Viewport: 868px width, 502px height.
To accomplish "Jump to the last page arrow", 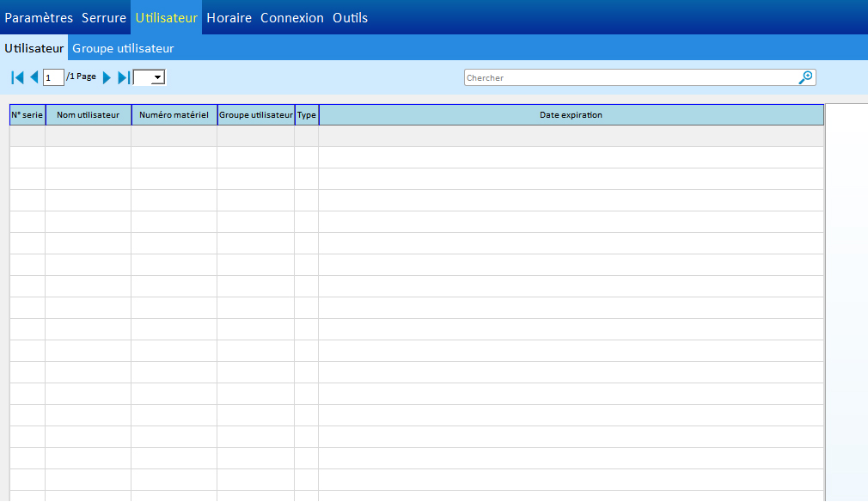I will pyautogui.click(x=124, y=77).
